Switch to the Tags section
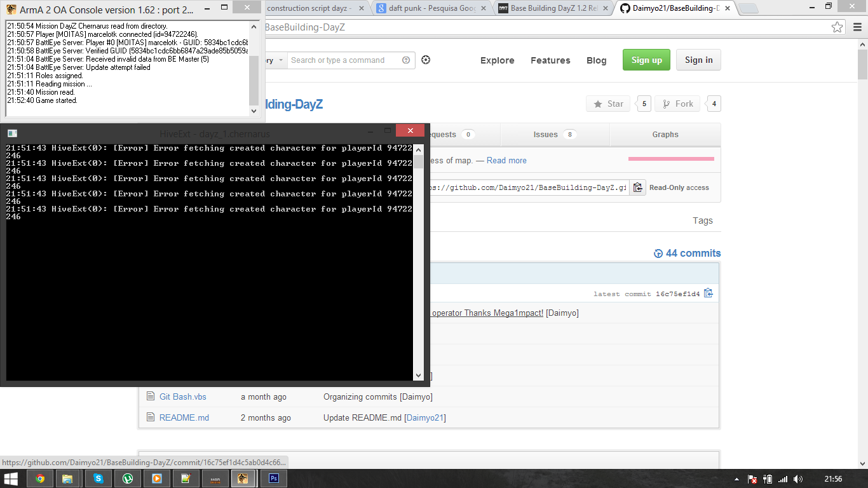 pos(703,220)
